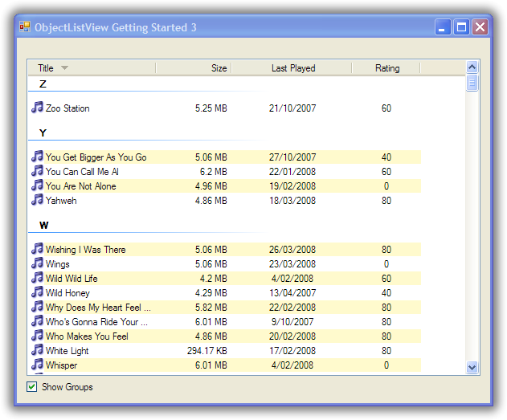Screen dimensions: 507x420
Task: Click the scroll up arrow
Action: click(x=472, y=67)
